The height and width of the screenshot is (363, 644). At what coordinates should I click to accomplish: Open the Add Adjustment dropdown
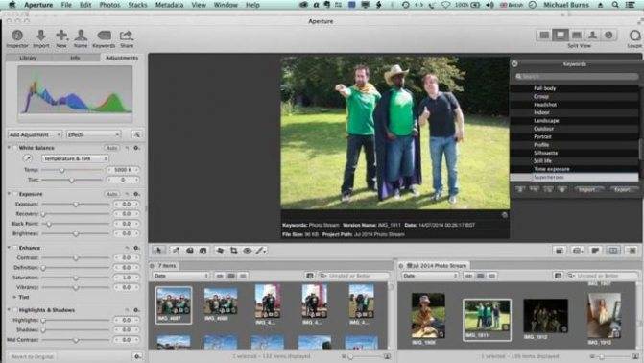[x=35, y=134]
